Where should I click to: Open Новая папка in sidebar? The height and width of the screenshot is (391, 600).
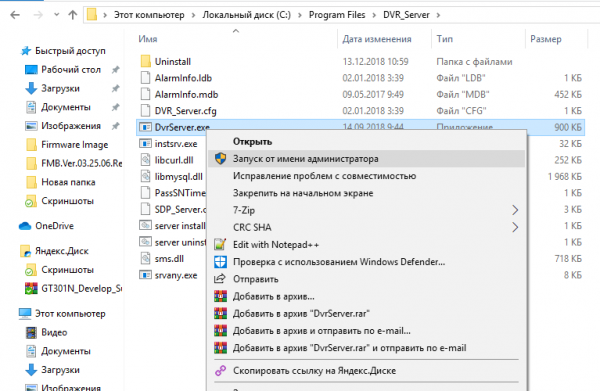click(68, 182)
